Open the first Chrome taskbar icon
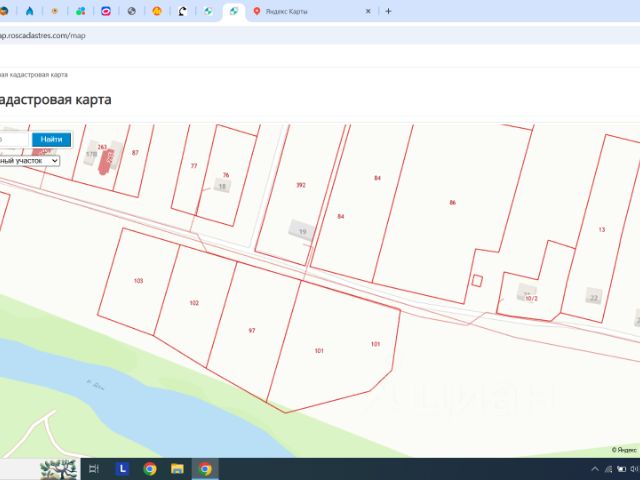This screenshot has height=480, width=640. tap(150, 469)
